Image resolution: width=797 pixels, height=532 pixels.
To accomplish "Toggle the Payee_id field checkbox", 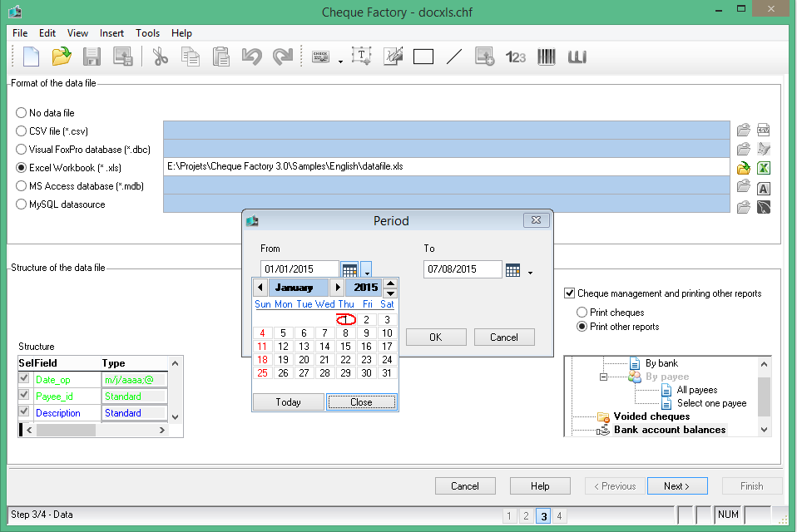I will [24, 395].
